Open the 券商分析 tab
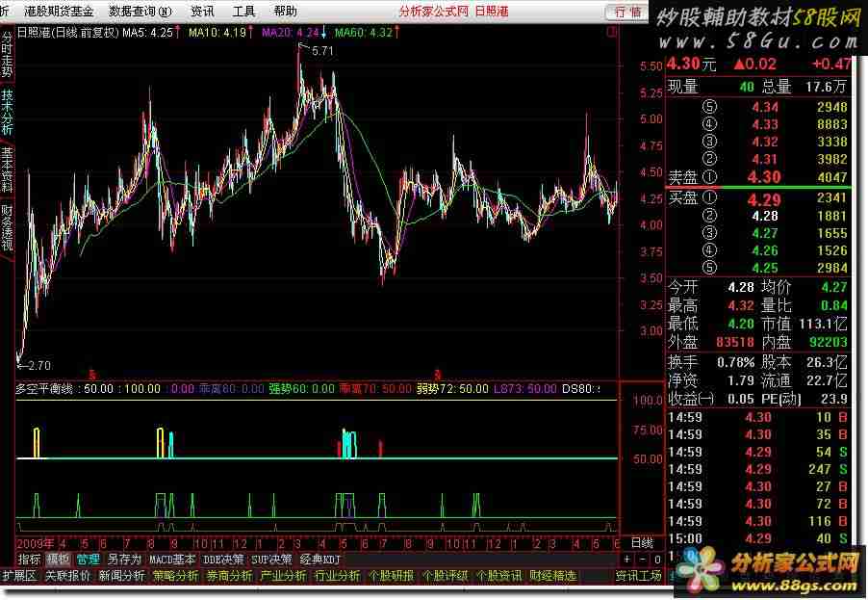 (x=230, y=576)
